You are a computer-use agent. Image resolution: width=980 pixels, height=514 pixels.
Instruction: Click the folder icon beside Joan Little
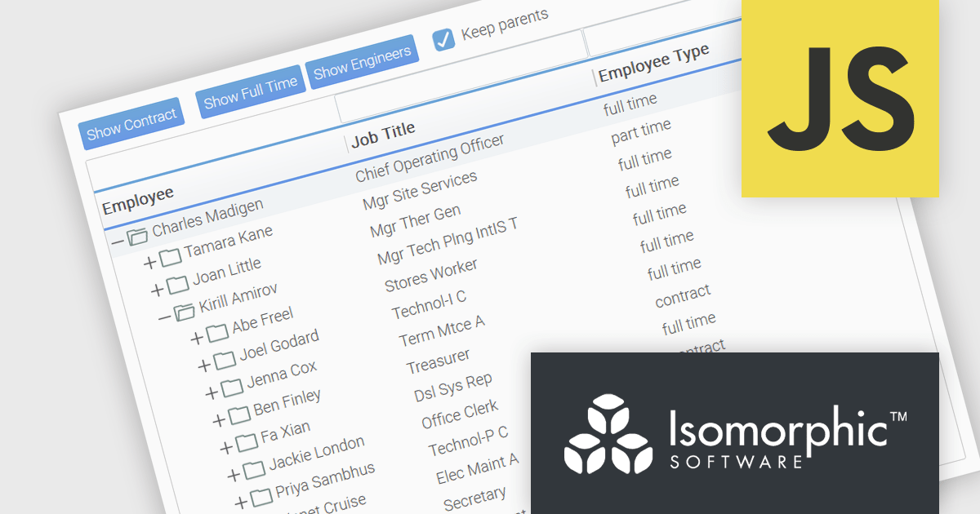click(177, 285)
